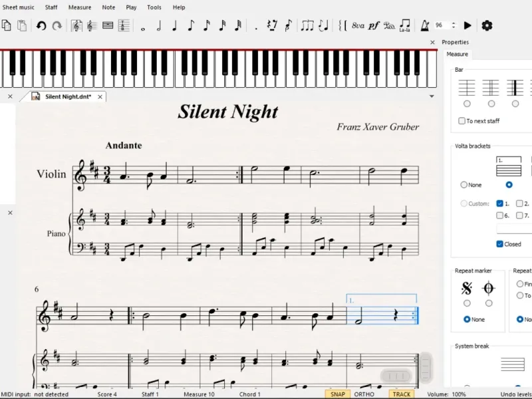This screenshot has width=532, height=399.
Task: Toggle the TRACK status button
Action: point(402,394)
